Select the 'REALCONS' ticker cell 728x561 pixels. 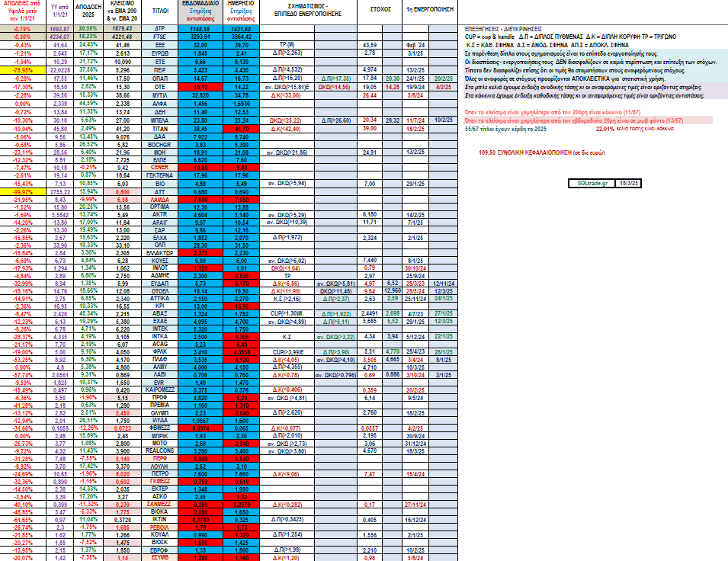coord(160,451)
